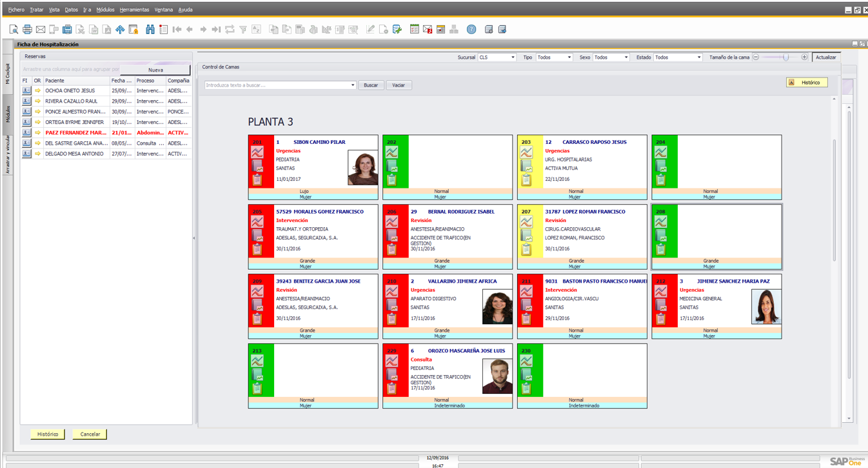Open the Módulos menu
The width and height of the screenshot is (868, 468).
pos(105,10)
